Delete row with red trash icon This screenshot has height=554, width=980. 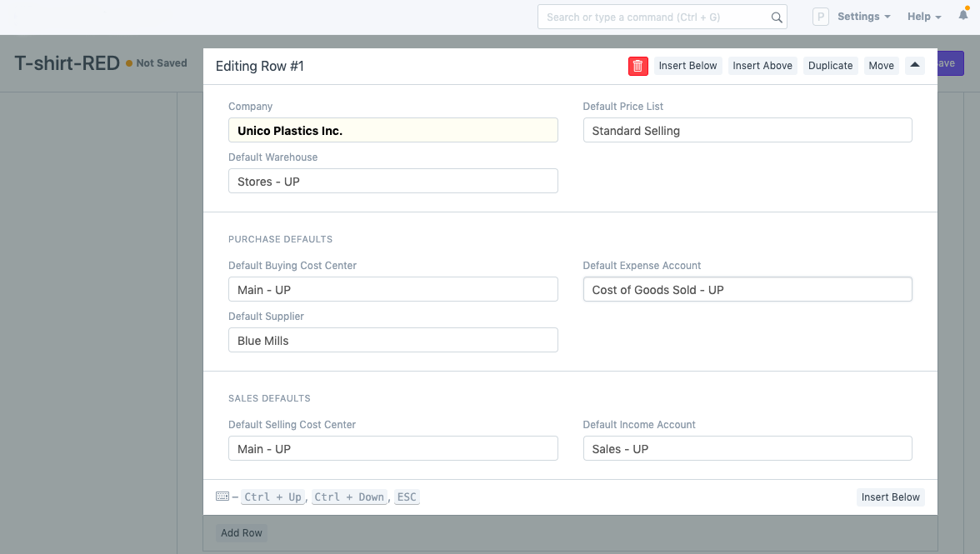click(x=637, y=66)
